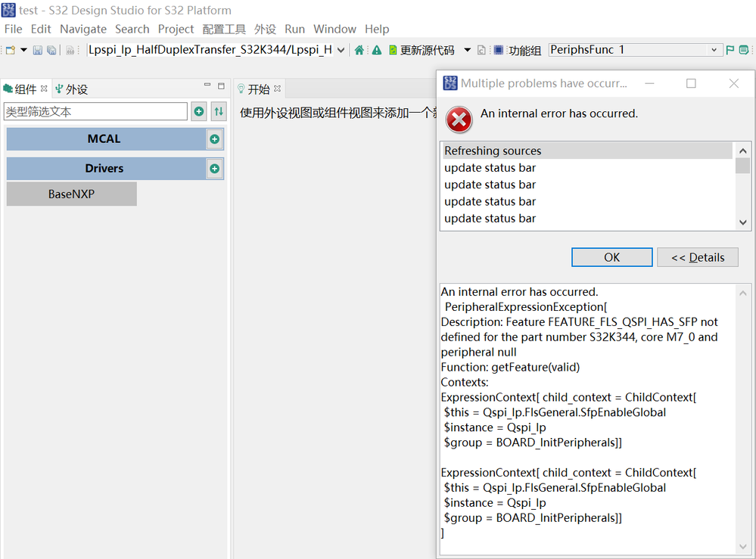Click the green warning triangle icon

coord(377,50)
